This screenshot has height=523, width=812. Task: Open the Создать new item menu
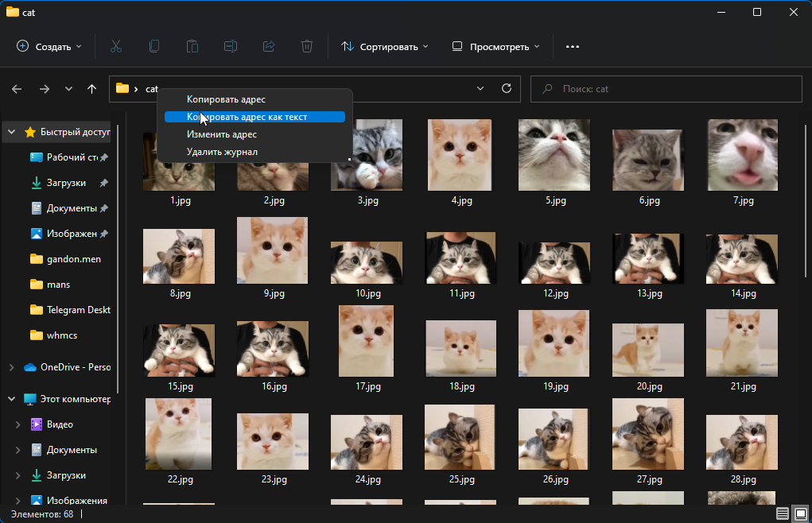49,47
